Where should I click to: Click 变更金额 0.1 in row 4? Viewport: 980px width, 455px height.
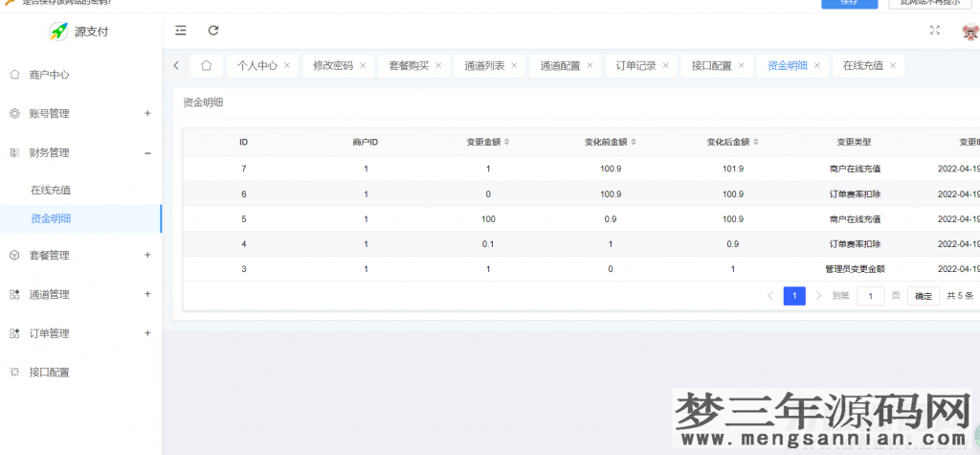click(488, 244)
